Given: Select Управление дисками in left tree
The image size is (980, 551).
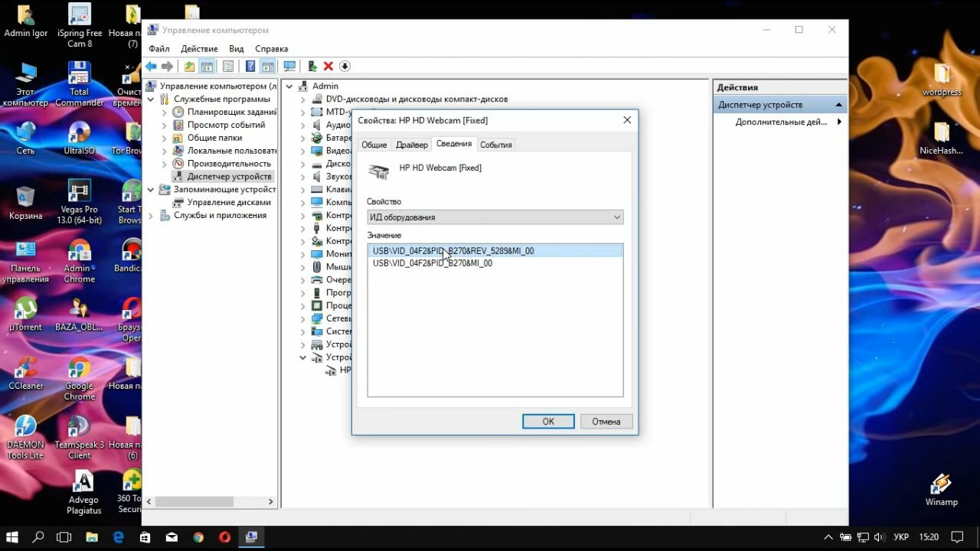Looking at the screenshot, I should click(x=222, y=203).
